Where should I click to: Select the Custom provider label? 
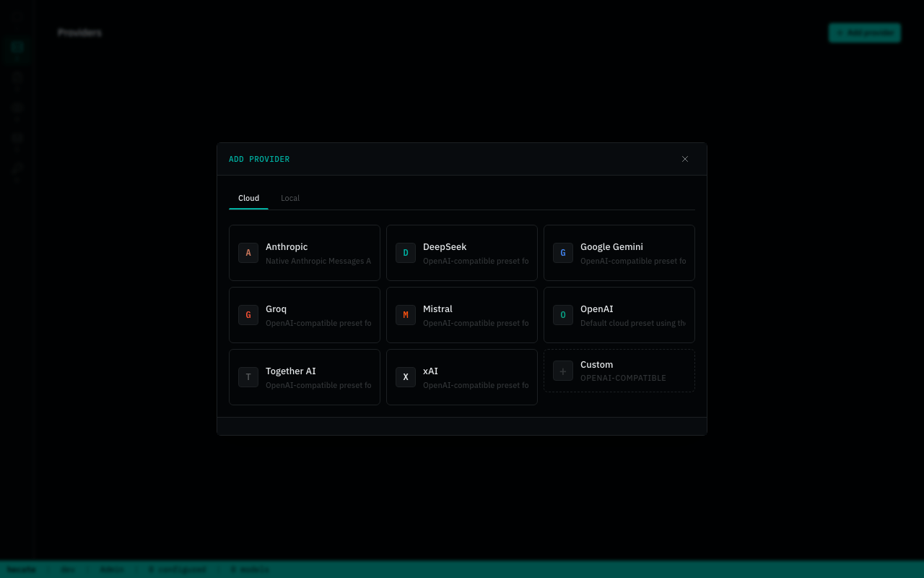[596, 365]
